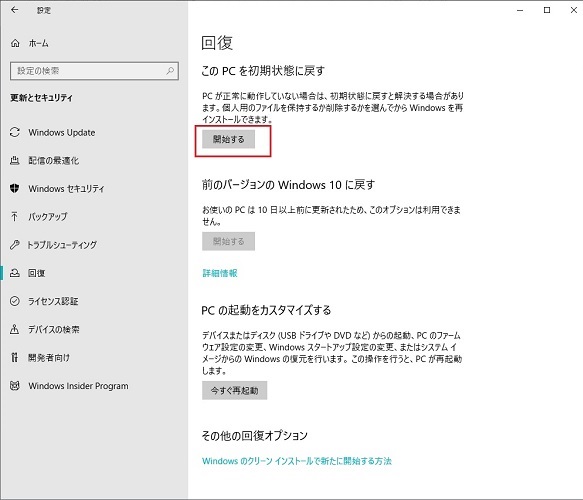Open Windows のクリーン インストール link

(x=297, y=461)
